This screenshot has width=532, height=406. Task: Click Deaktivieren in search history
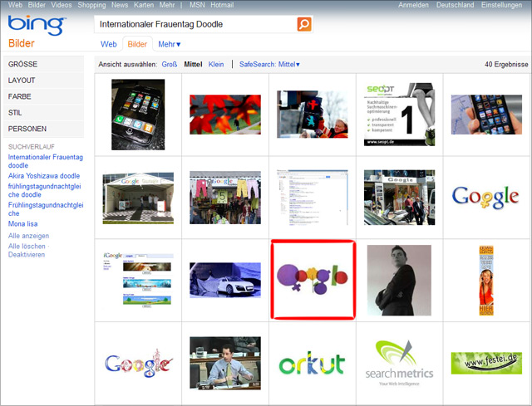tap(27, 255)
